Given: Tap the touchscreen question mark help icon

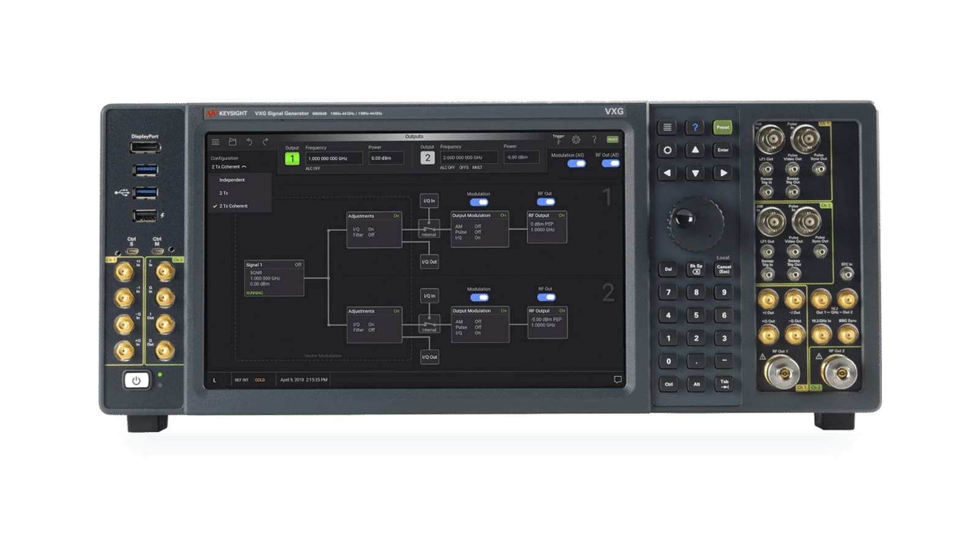Looking at the screenshot, I should click(594, 140).
